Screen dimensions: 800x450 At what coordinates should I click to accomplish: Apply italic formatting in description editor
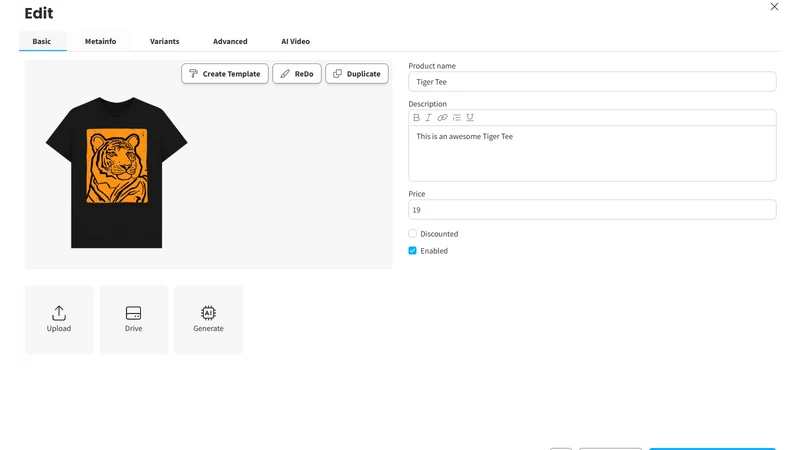[429, 117]
